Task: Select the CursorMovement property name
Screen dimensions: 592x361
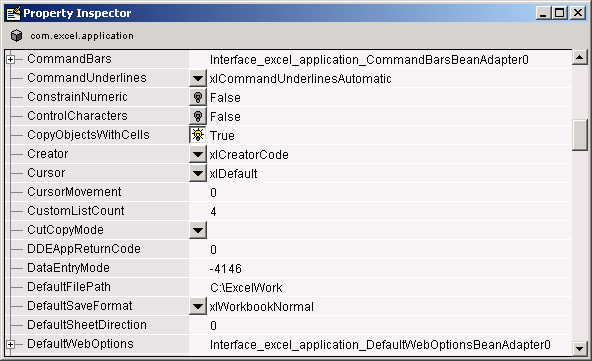Action: tap(74, 192)
